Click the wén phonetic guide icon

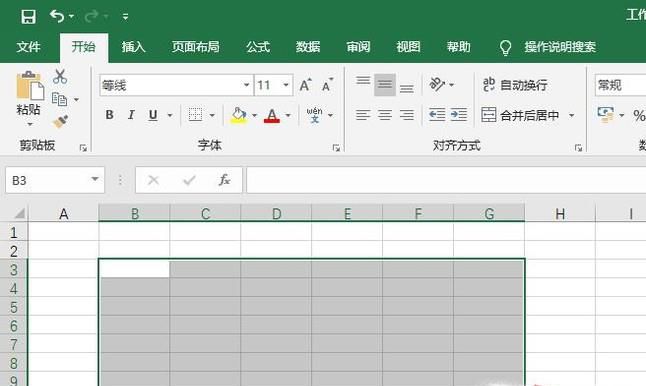(314, 115)
